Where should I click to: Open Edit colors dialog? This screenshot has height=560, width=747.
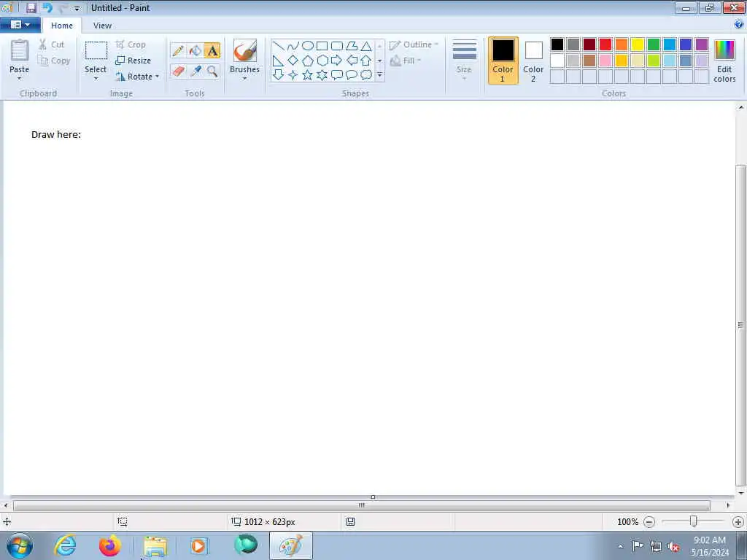pyautogui.click(x=724, y=61)
